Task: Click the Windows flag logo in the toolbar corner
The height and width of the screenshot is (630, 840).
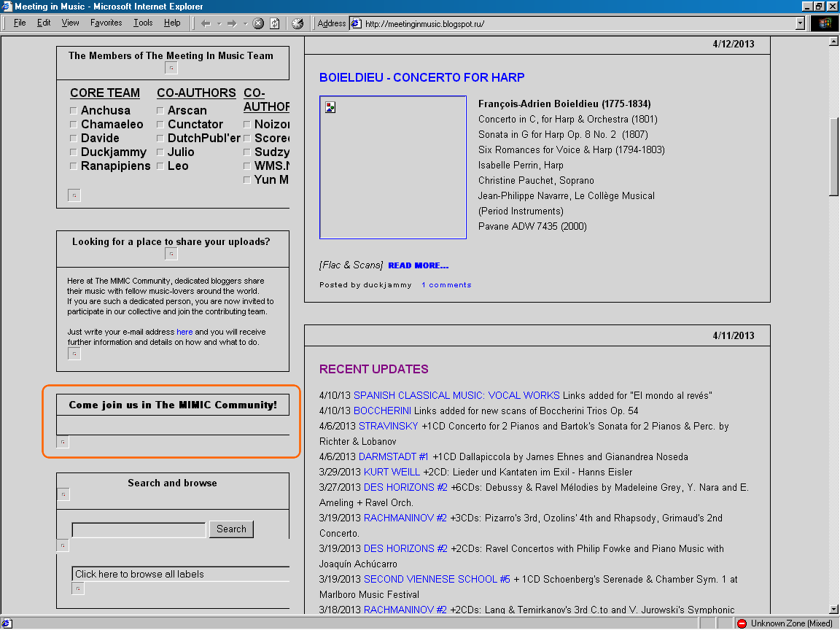Action: pos(825,23)
